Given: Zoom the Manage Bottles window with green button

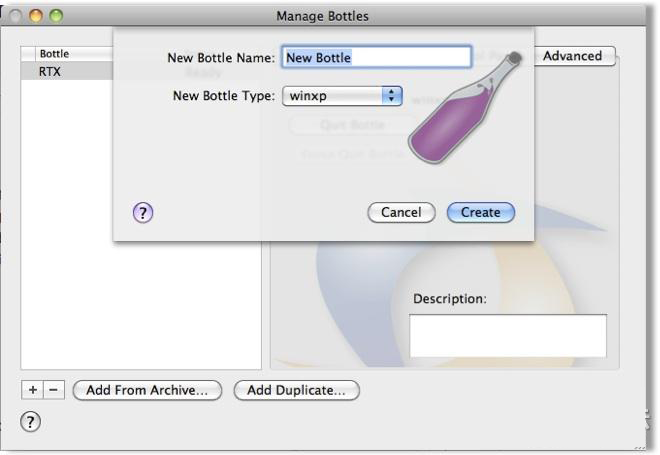Looking at the screenshot, I should point(56,16).
